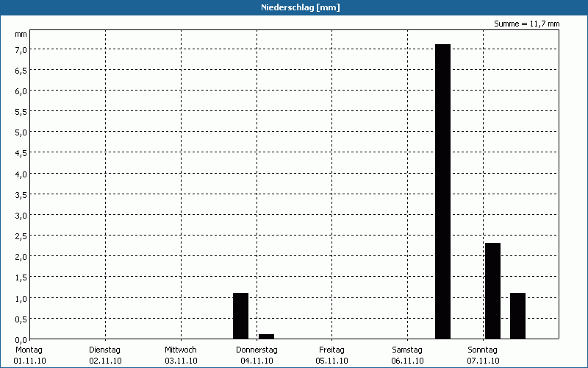The image size is (588, 368).
Task: Click the 5,0 y-axis value
Action: point(21,132)
